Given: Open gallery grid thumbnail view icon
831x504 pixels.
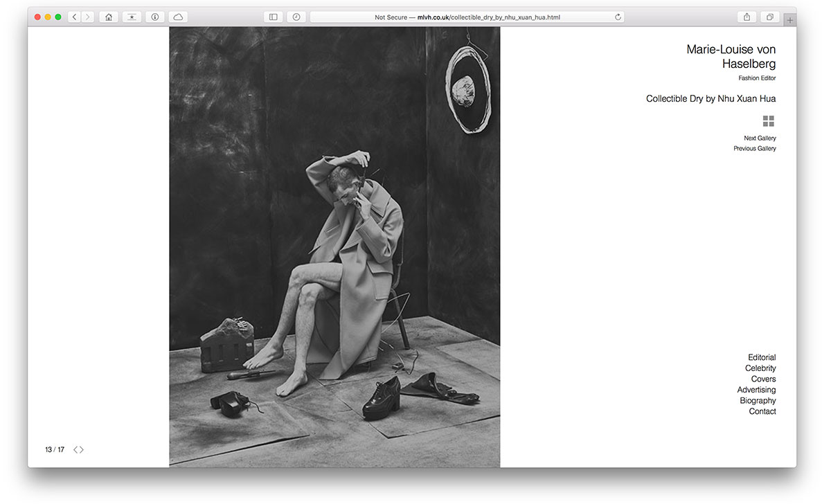Looking at the screenshot, I should pyautogui.click(x=769, y=121).
